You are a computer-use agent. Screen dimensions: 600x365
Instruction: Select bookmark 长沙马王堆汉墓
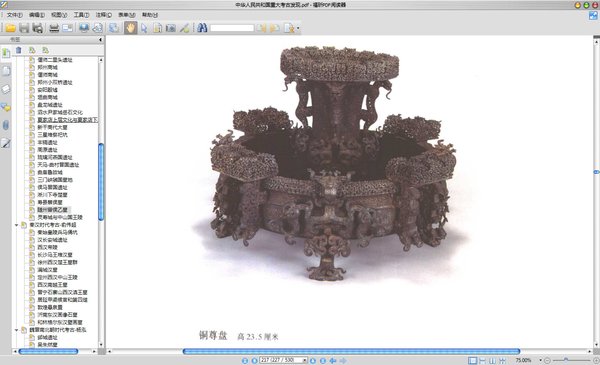coord(55,255)
